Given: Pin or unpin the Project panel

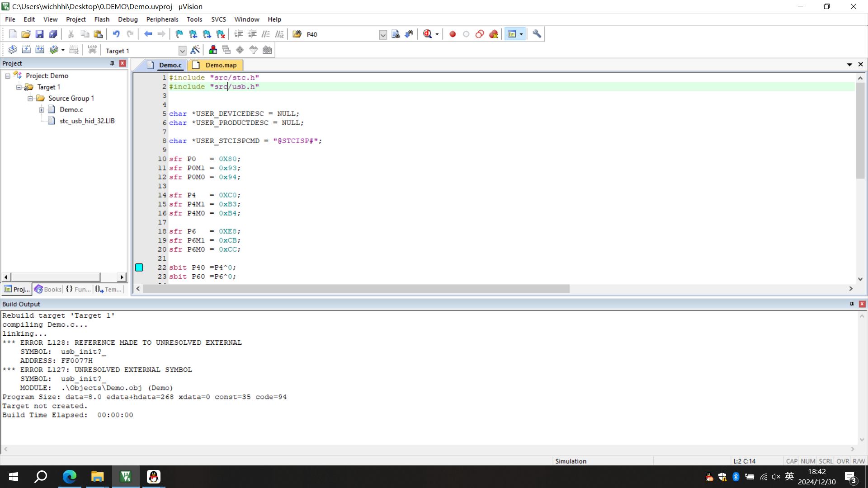Looking at the screenshot, I should tap(112, 63).
